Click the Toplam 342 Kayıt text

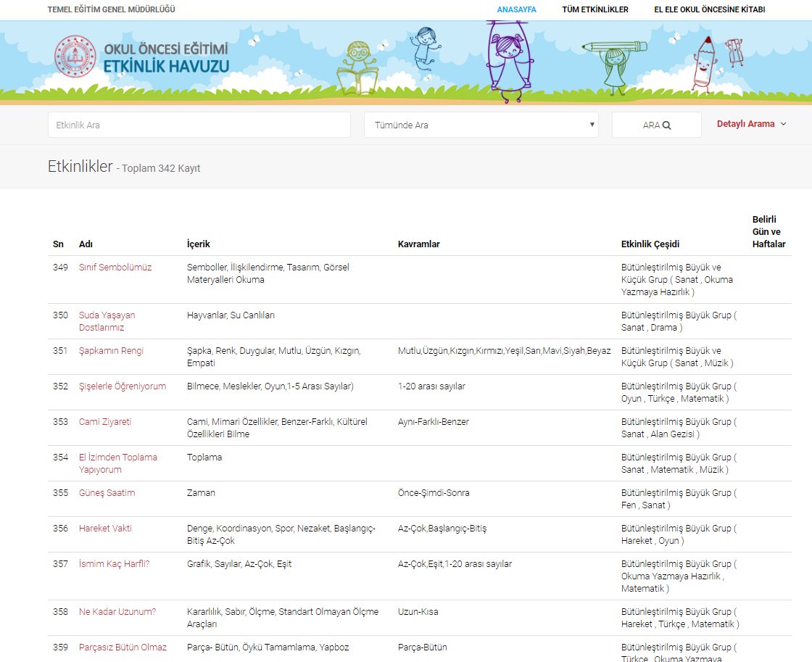pos(160,168)
